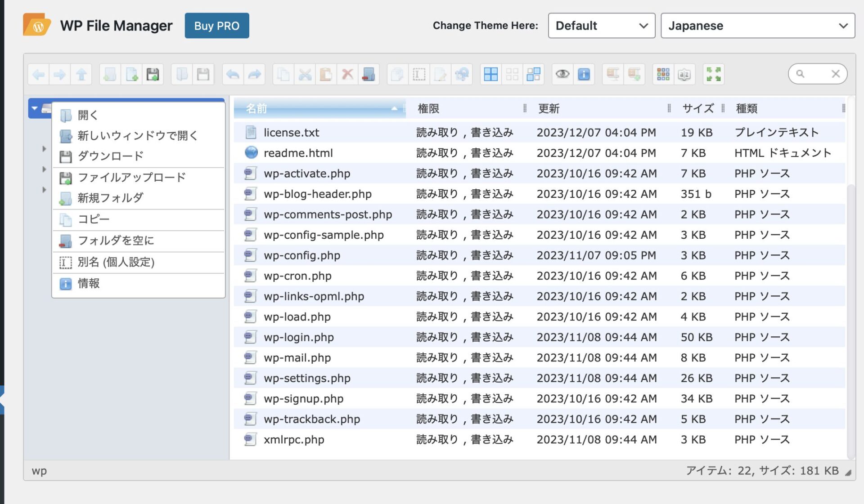Click the upload files toolbar icon

click(153, 74)
